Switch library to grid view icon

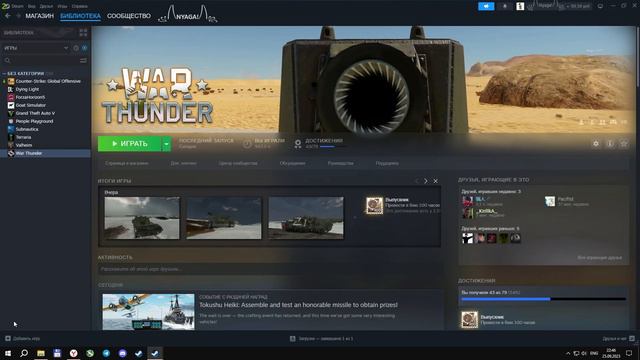83,33
